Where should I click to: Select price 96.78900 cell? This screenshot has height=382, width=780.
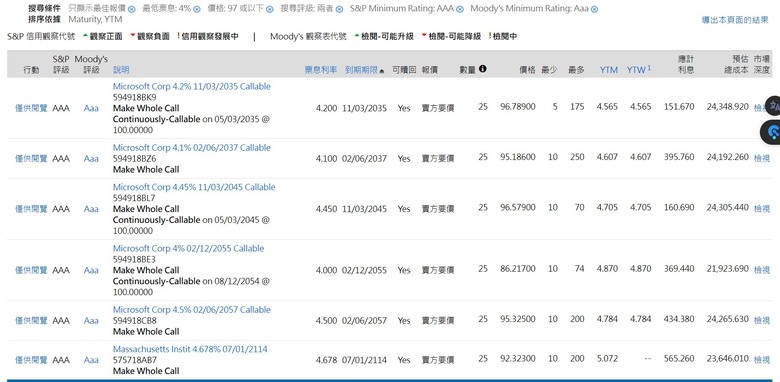(518, 107)
